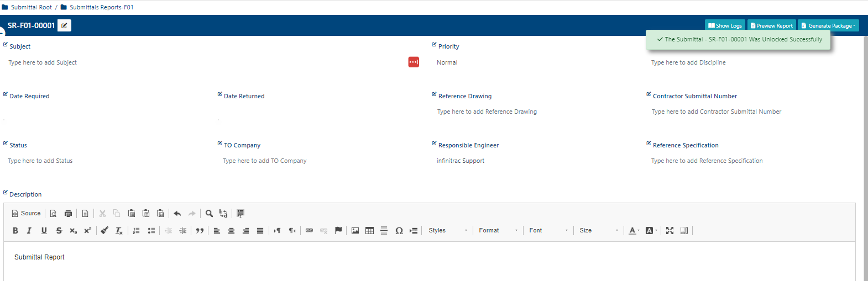Click the Copy Formatting brush icon
Screen dimensions: 868x281
(104, 231)
